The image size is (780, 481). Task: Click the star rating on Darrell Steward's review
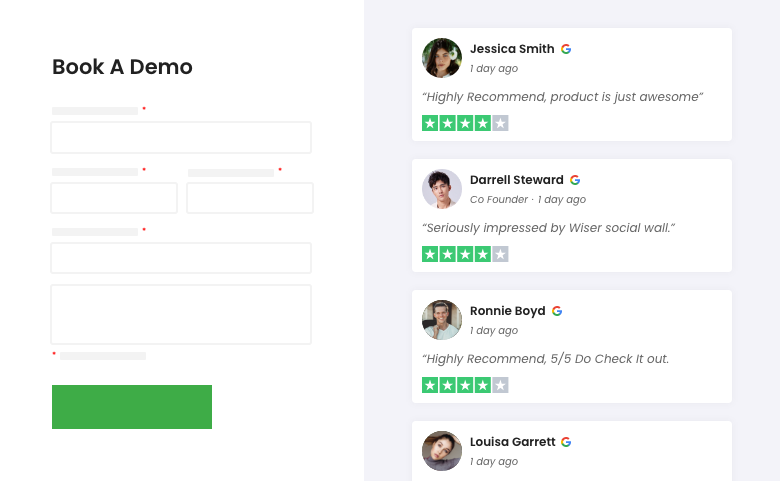click(x=465, y=254)
